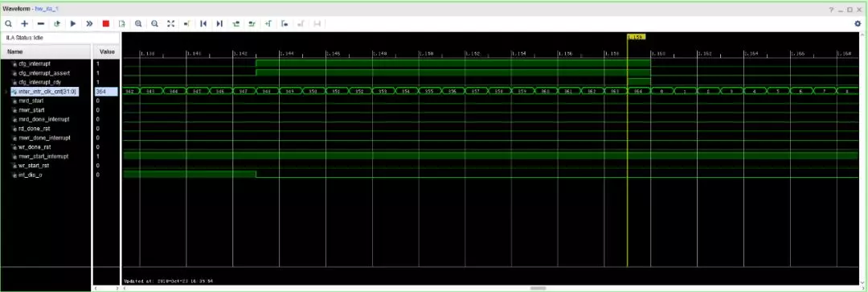Select the mrd_start signal
Image resolution: width=868 pixels, height=292 pixels.
[x=31, y=101]
